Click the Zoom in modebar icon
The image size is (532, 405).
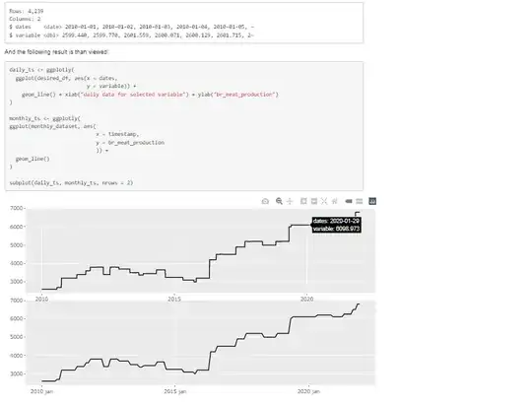point(303,201)
